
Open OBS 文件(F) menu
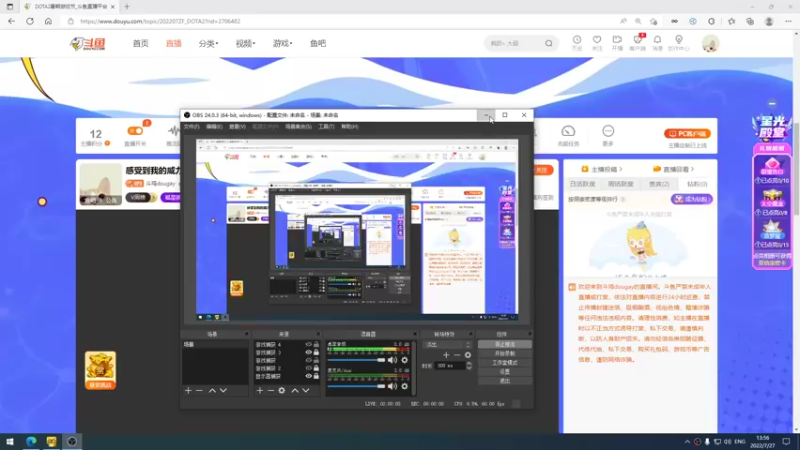(x=191, y=127)
